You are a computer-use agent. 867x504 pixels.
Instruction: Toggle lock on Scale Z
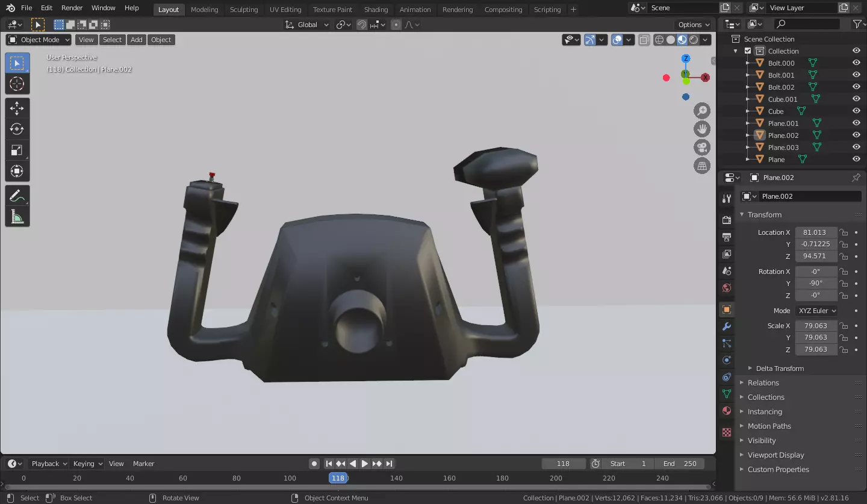(x=844, y=349)
